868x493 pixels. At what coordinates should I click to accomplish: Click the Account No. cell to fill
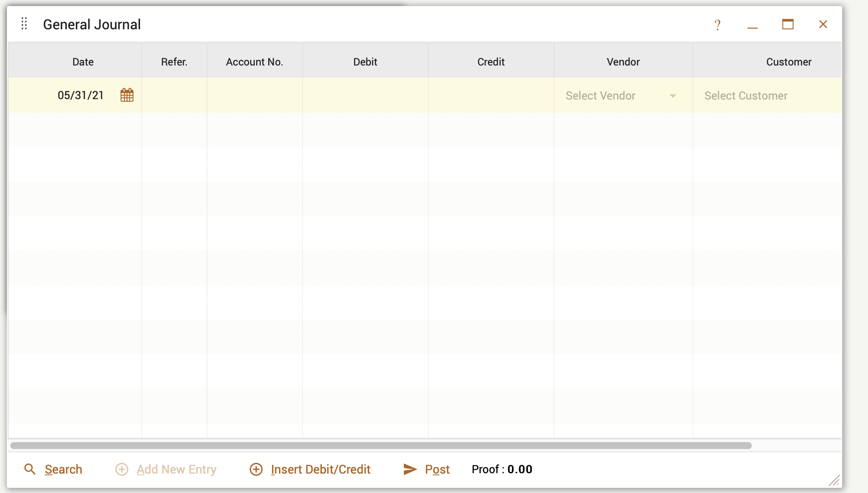pyautogui.click(x=254, y=95)
